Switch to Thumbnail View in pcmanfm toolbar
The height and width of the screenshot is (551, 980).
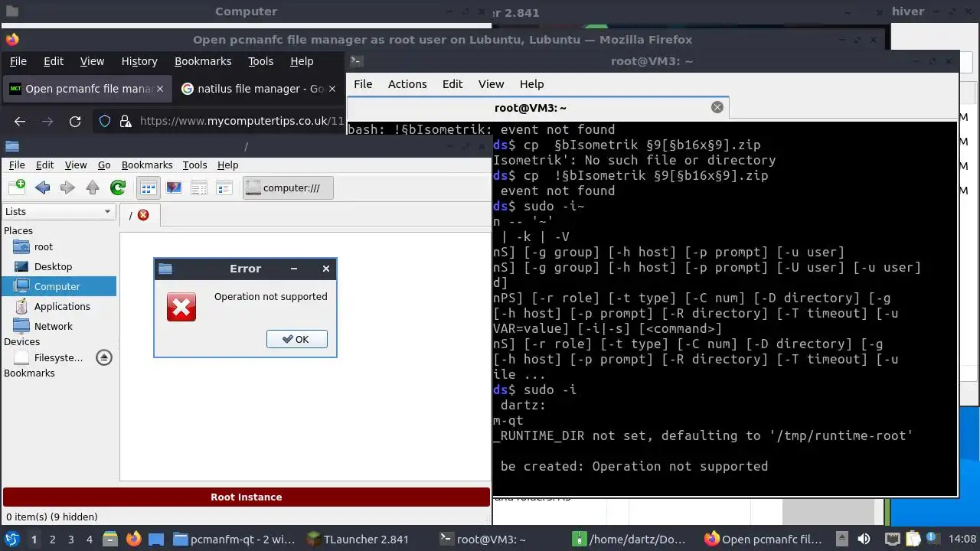tap(174, 187)
